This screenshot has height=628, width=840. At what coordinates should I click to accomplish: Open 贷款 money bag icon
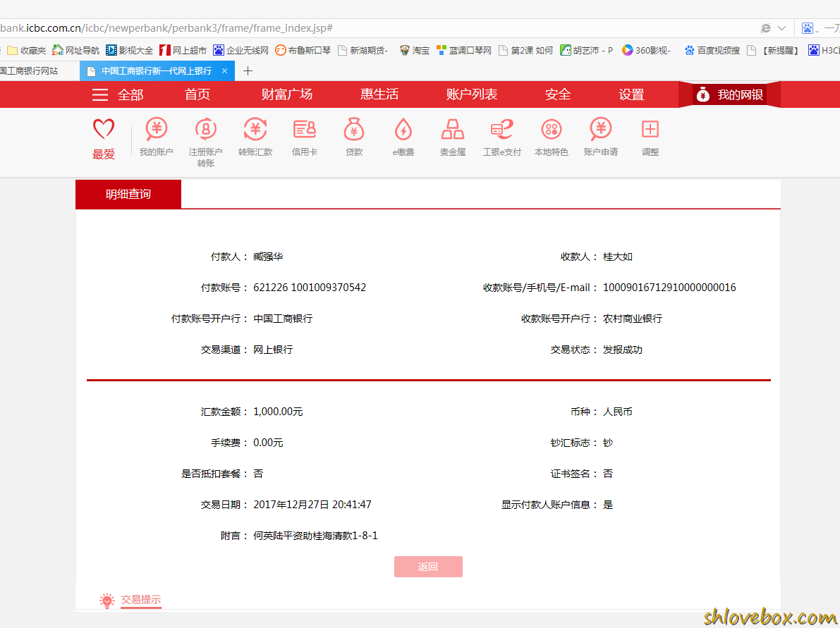coord(353,129)
